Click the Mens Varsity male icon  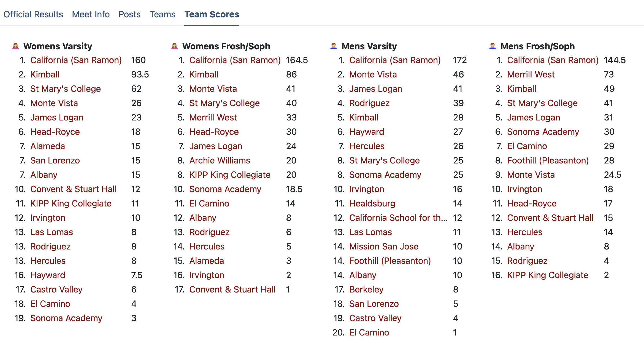click(x=334, y=46)
